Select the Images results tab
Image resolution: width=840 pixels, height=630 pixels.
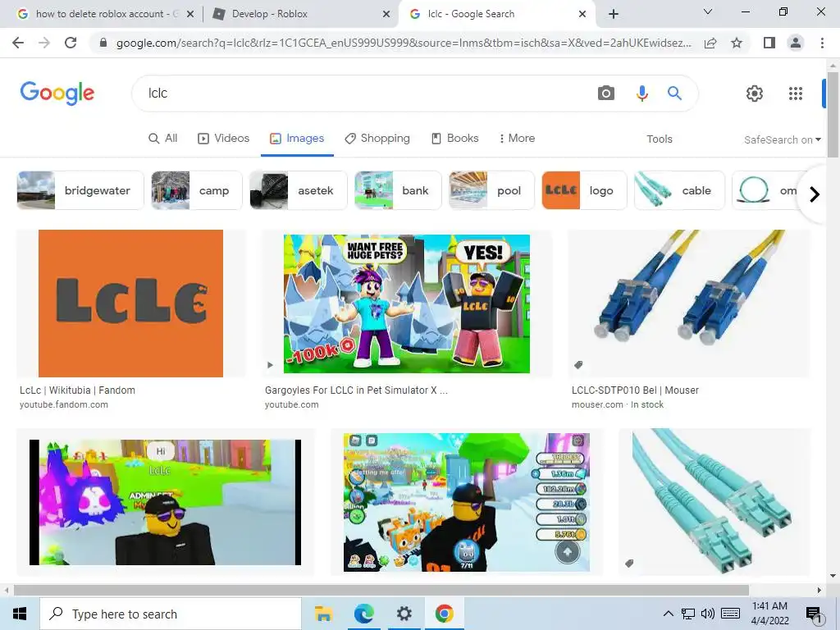pyautogui.click(x=297, y=138)
